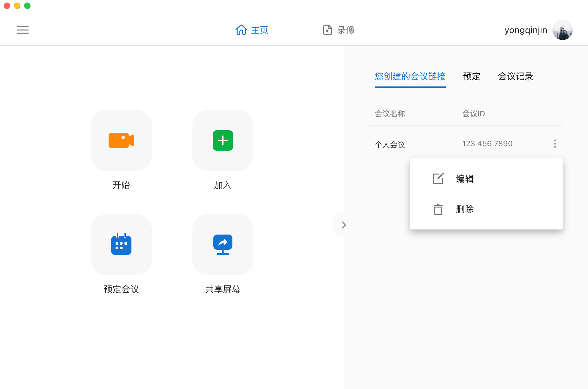Click the share screen icon
The image size is (588, 389).
click(223, 244)
